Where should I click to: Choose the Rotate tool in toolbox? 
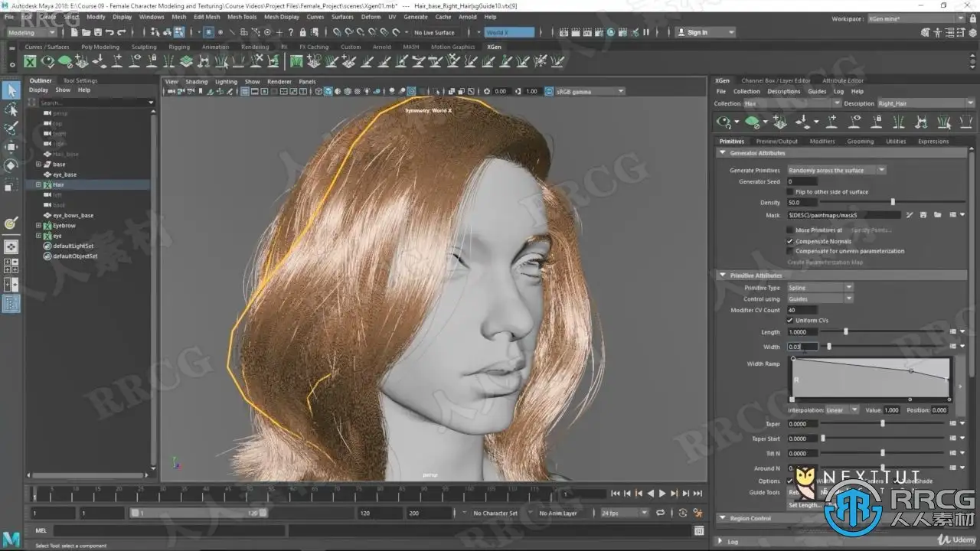[x=11, y=165]
